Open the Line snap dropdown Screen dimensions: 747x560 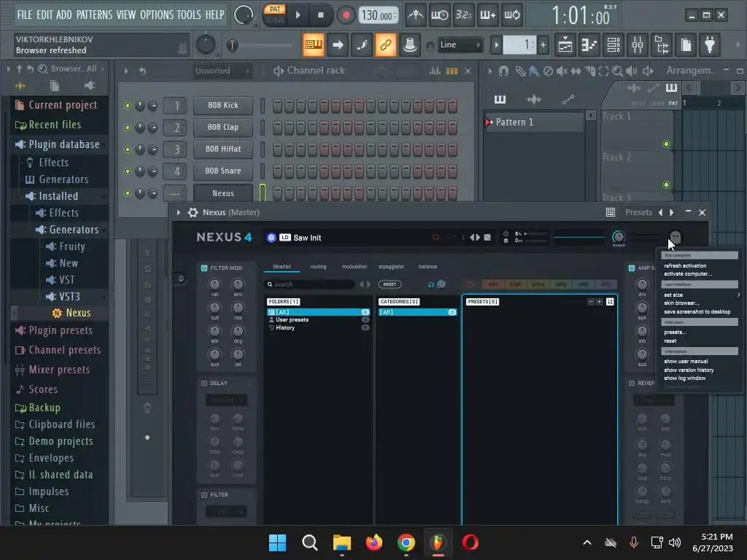pos(460,44)
